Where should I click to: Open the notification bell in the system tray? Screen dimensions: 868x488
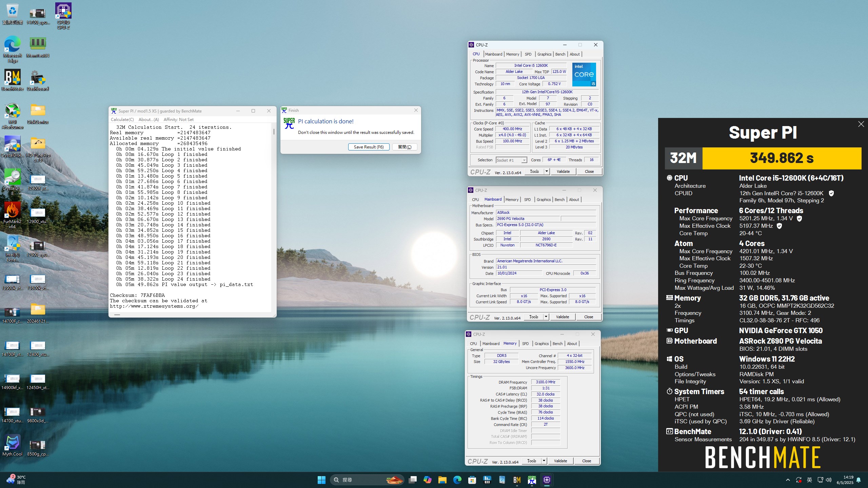tap(859, 480)
